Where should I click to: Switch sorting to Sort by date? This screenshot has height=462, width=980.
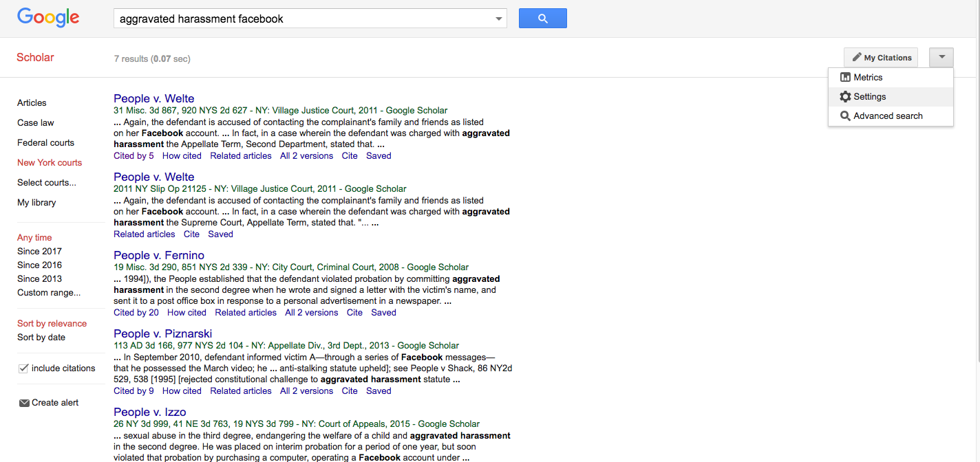[x=41, y=337]
